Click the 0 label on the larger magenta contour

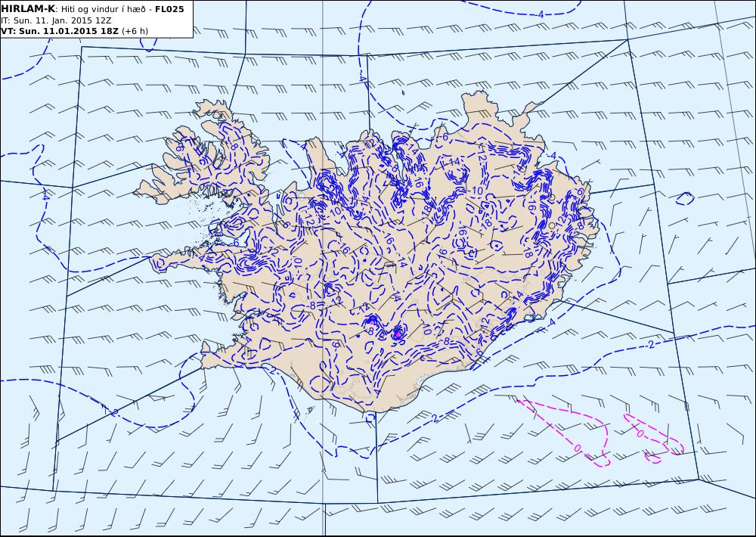(x=577, y=449)
